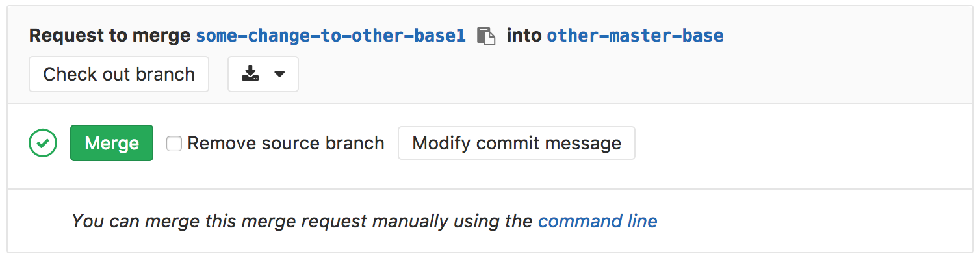The height and width of the screenshot is (256, 980).
Task: Expand the download options caret arrow
Action: 279,75
